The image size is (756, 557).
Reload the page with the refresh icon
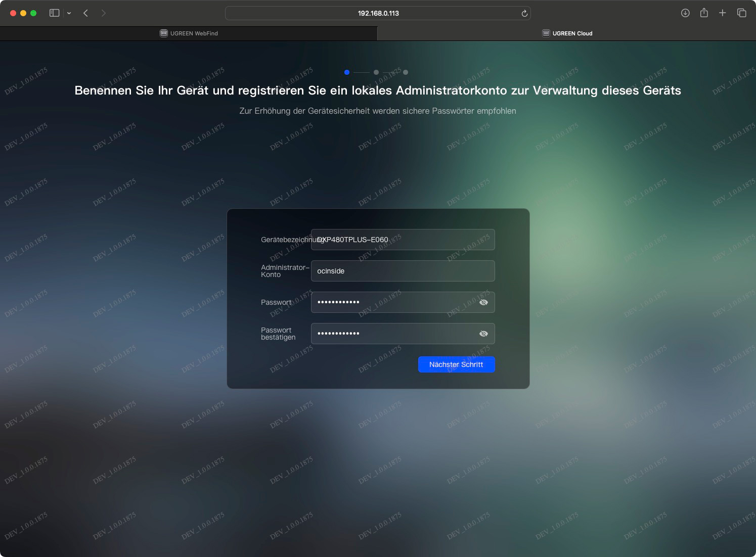pos(524,14)
